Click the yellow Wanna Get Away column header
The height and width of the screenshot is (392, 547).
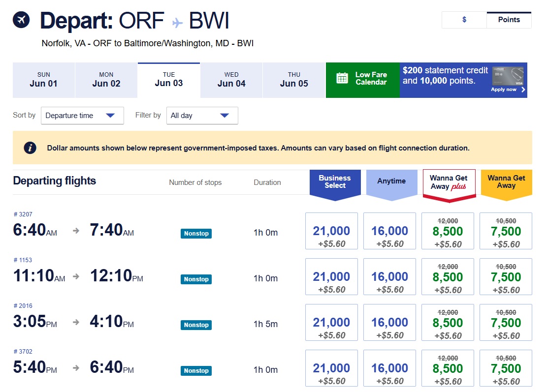[x=506, y=184]
